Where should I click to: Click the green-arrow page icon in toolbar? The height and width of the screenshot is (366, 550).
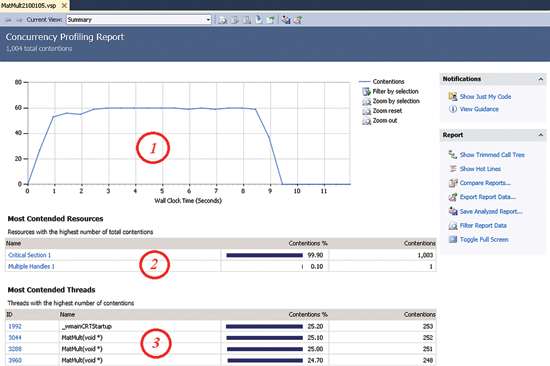[x=270, y=20]
